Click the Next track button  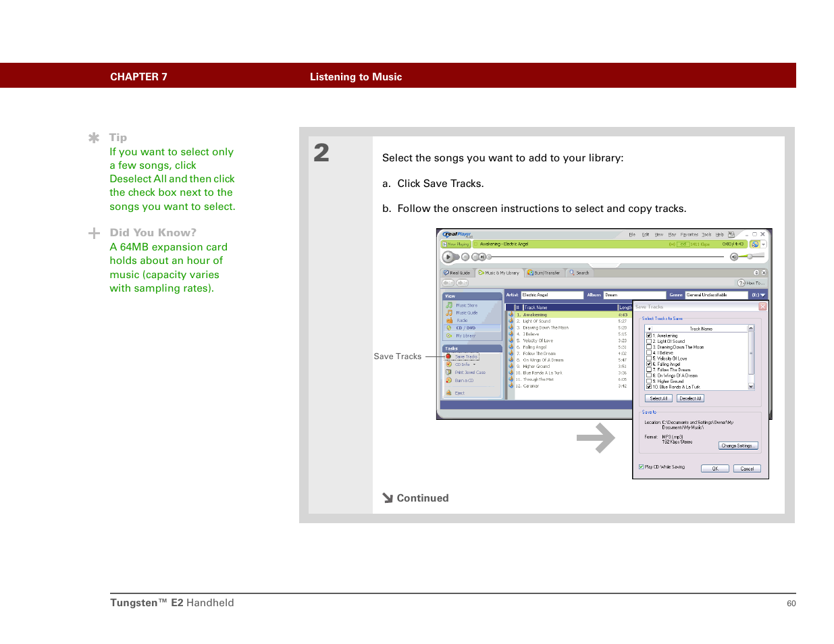click(x=482, y=257)
